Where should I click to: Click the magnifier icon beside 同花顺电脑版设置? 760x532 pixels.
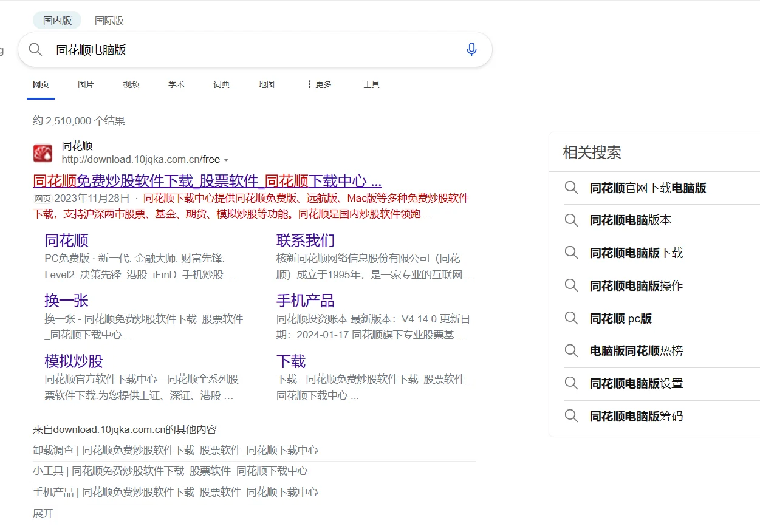coord(571,384)
